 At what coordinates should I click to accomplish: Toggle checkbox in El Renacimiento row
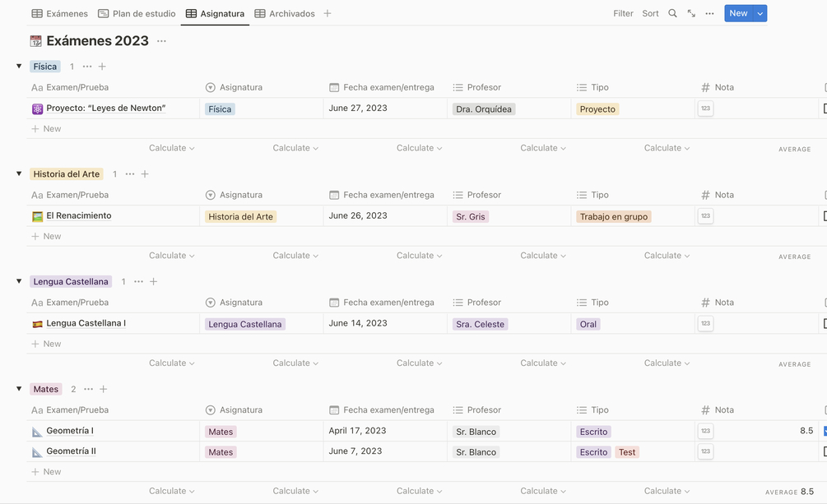[825, 216]
